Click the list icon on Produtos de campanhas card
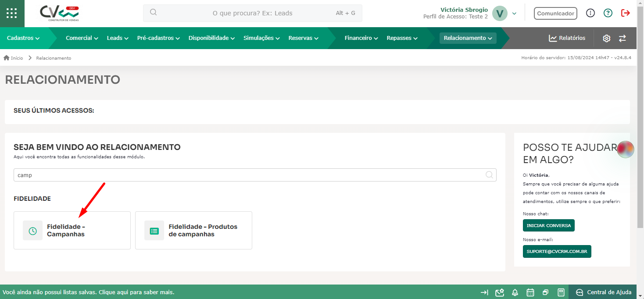Viewport: 644px width, 299px height. click(x=154, y=231)
